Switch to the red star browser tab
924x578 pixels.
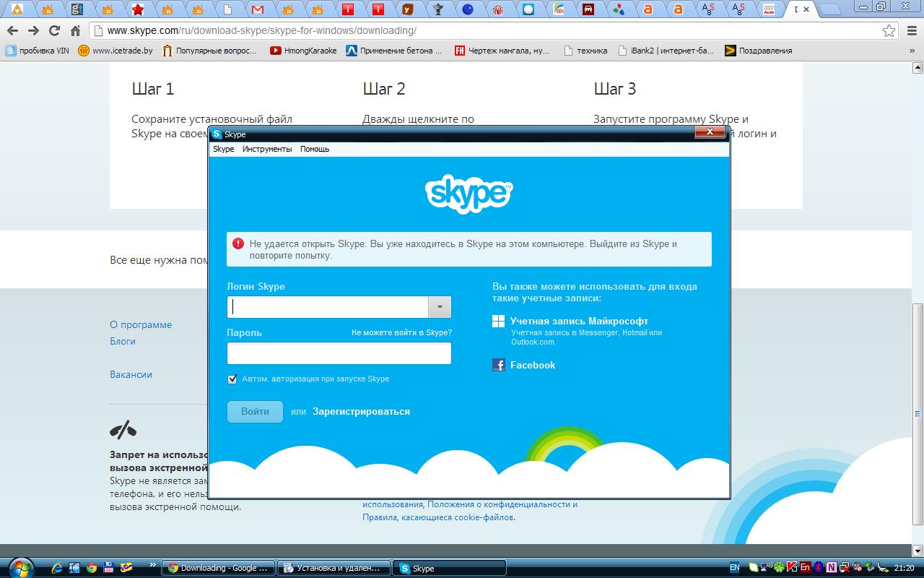138,9
